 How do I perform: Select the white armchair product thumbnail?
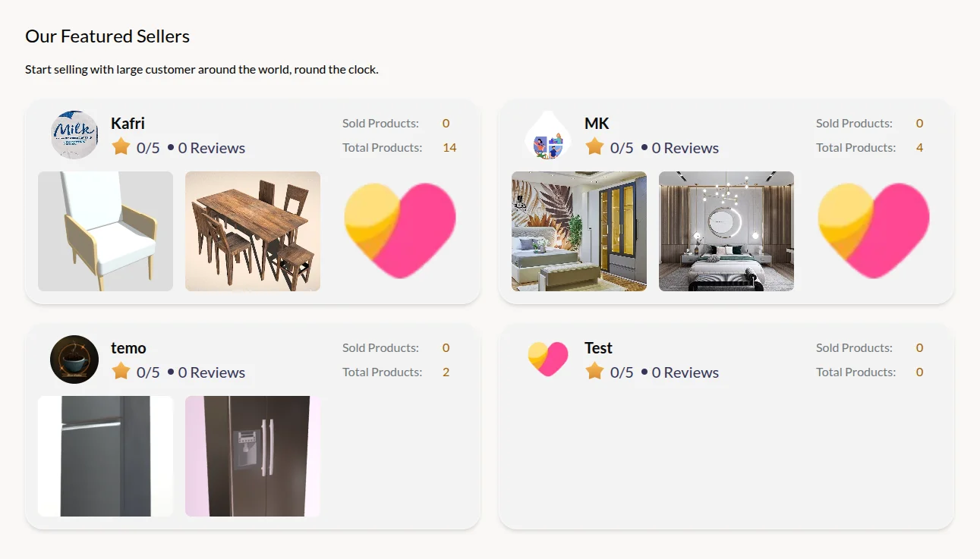(106, 231)
